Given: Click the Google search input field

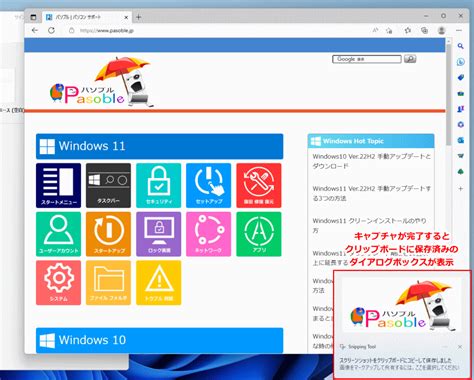Looking at the screenshot, I should pyautogui.click(x=367, y=59).
